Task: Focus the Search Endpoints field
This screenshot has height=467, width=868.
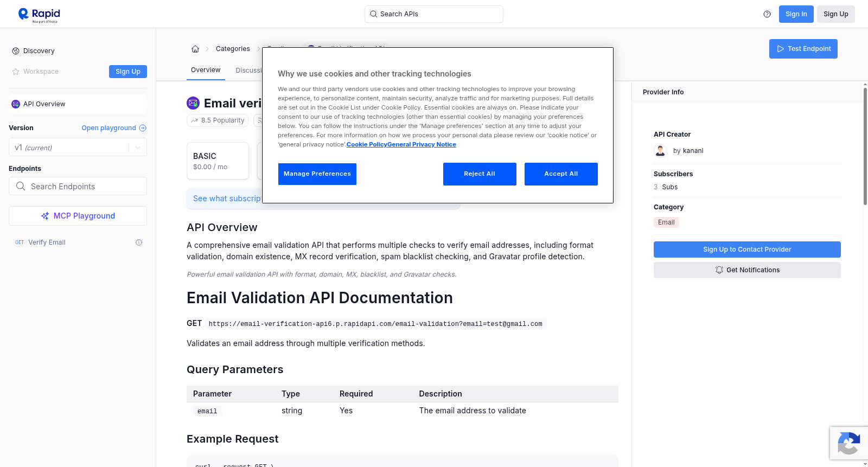Action: [x=78, y=186]
